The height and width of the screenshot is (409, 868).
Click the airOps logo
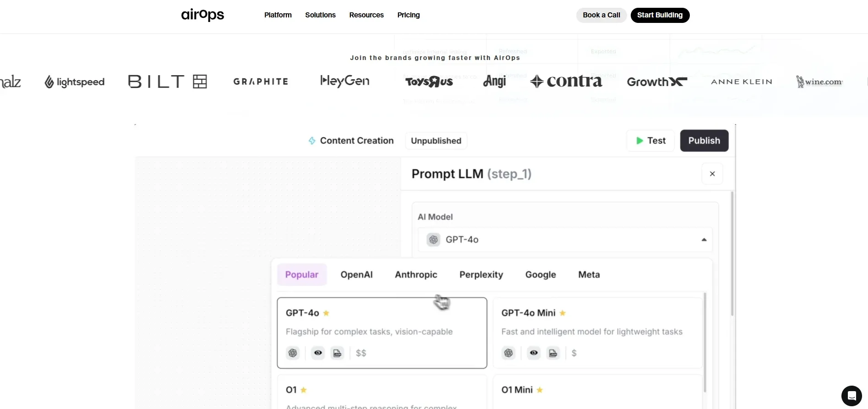pos(202,15)
